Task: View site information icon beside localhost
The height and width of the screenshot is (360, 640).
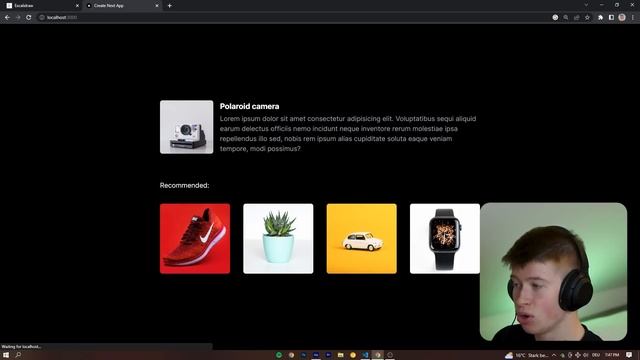Action: [42, 18]
